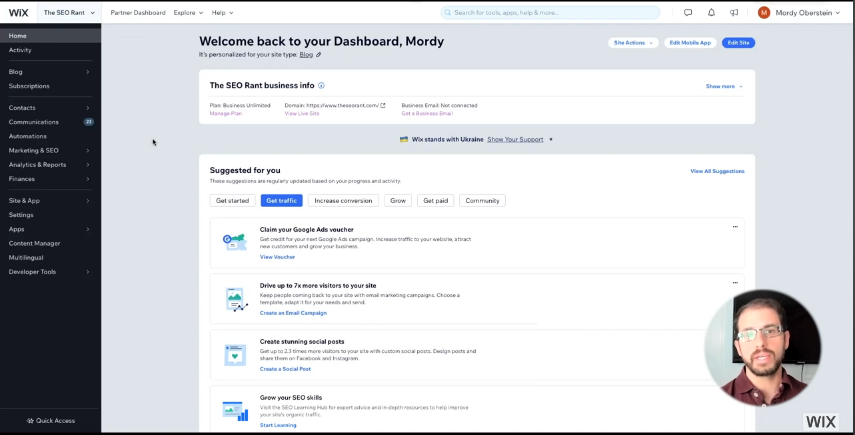Viewport: 855px width, 435px height.
Task: Open Multilingual in sidebar
Action: [x=50, y=258]
